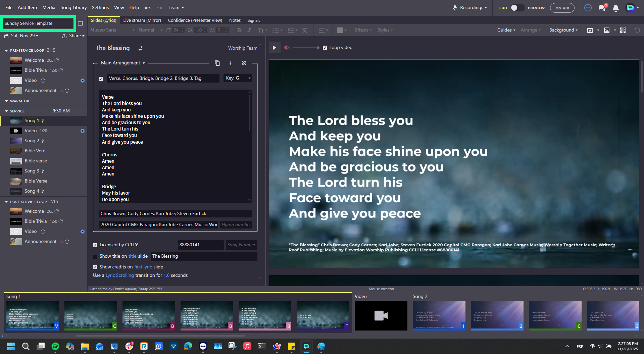Play the video preview

274,48
